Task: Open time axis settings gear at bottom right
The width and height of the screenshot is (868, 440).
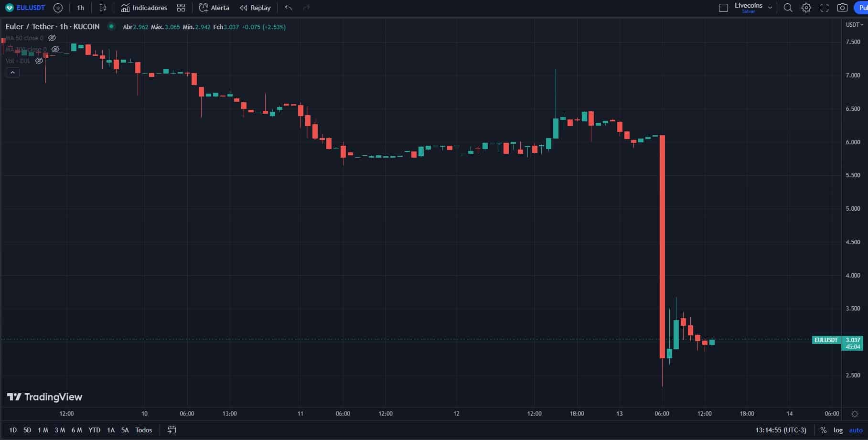Action: (x=855, y=414)
